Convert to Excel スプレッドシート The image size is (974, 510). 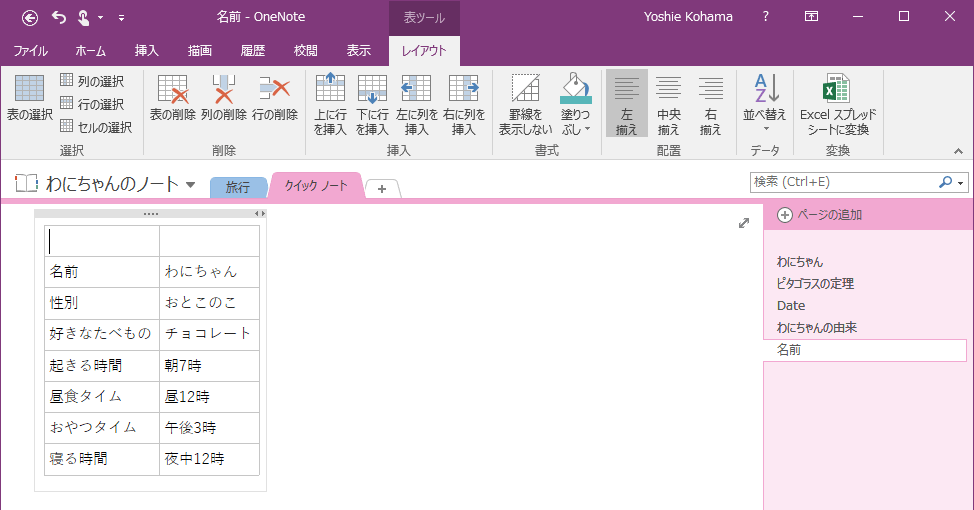pos(838,104)
